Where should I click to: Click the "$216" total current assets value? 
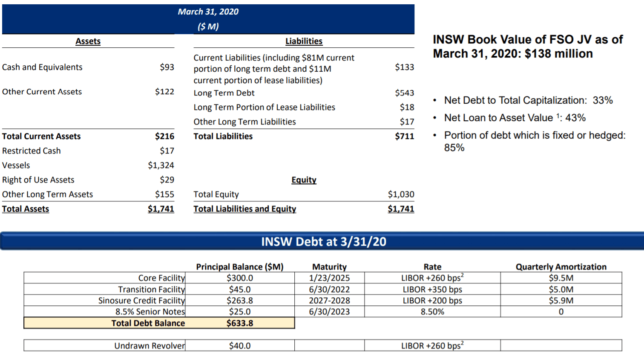[x=164, y=136]
